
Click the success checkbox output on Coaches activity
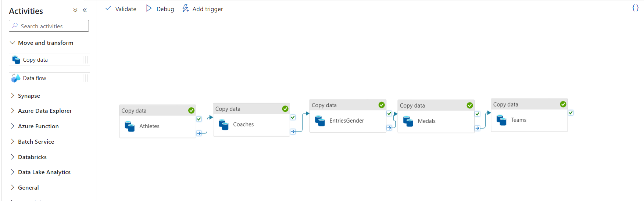(293, 117)
